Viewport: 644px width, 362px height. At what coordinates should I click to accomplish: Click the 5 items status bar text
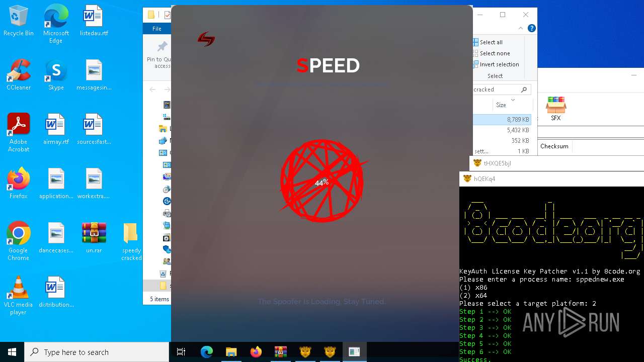[x=159, y=299]
